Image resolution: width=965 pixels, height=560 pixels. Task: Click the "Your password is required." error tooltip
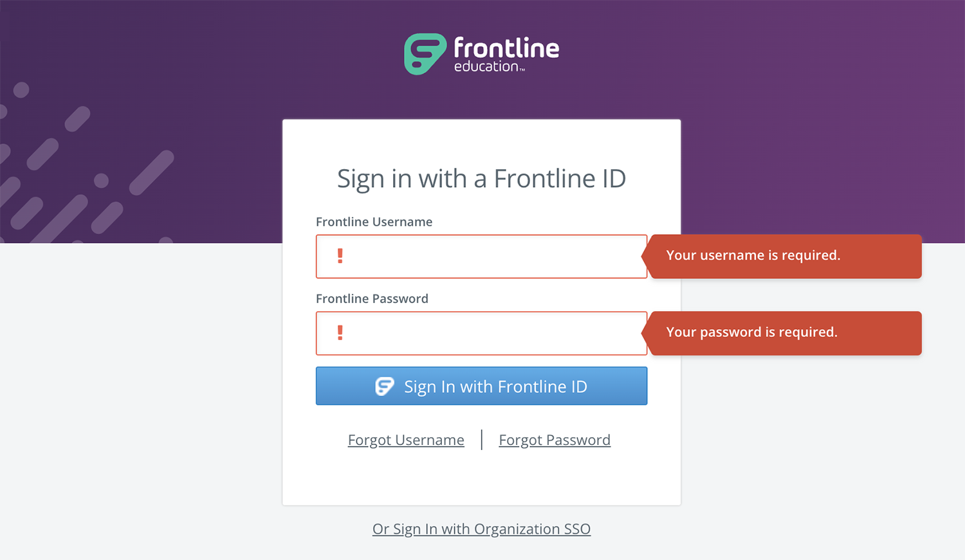coord(782,333)
